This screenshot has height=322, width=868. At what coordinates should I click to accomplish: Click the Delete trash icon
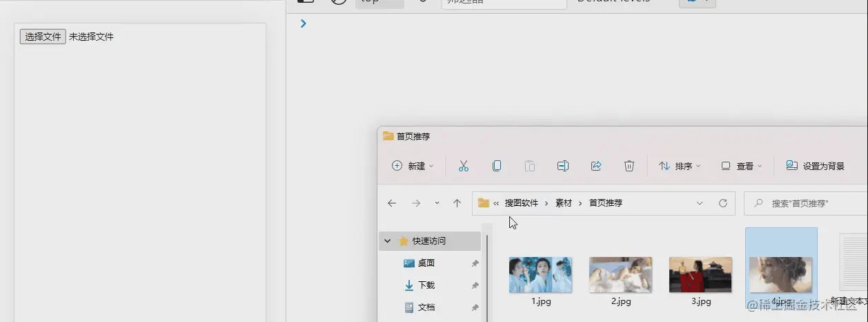(629, 166)
